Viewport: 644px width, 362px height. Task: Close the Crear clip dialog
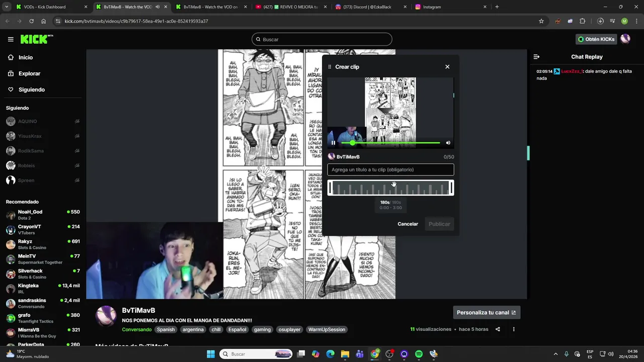pos(447,67)
